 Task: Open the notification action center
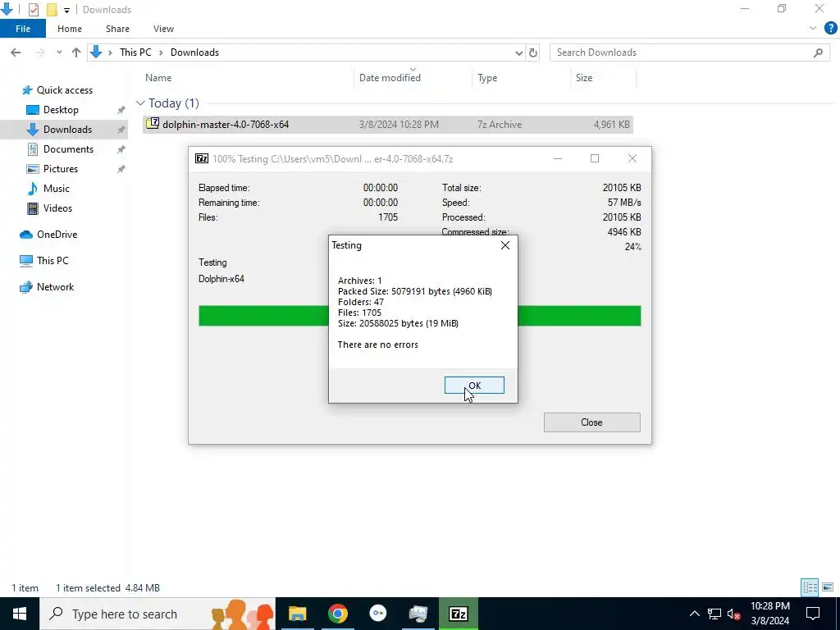[x=813, y=614]
